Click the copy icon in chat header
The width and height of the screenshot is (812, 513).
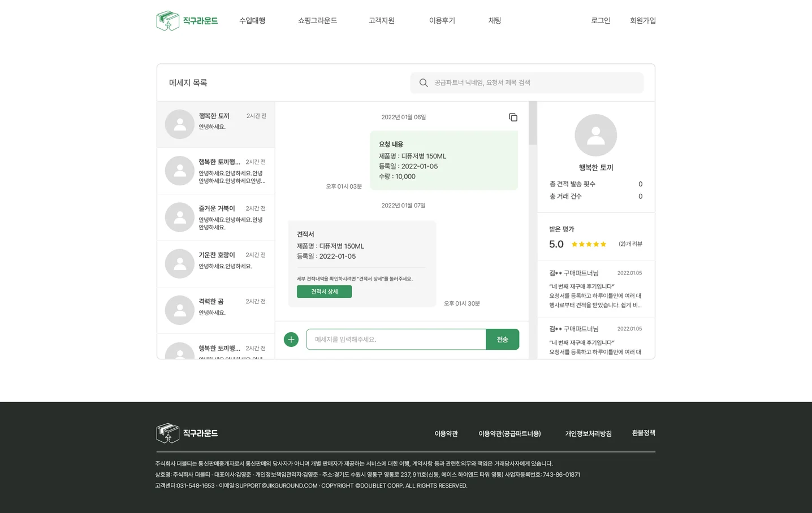pyautogui.click(x=513, y=118)
